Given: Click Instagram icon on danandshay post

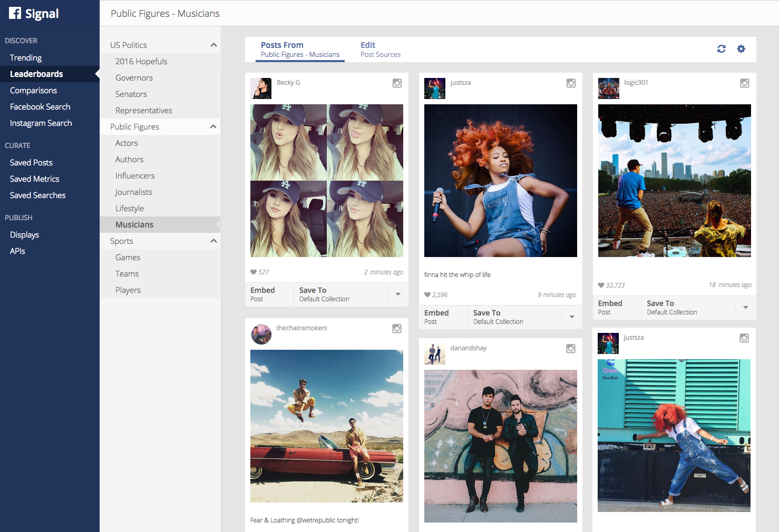Looking at the screenshot, I should click(x=570, y=349).
